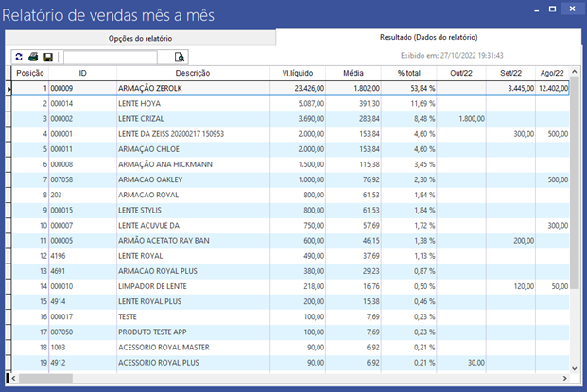The image size is (587, 392).
Task: Click into the toolbar search input field
Action: (111, 58)
